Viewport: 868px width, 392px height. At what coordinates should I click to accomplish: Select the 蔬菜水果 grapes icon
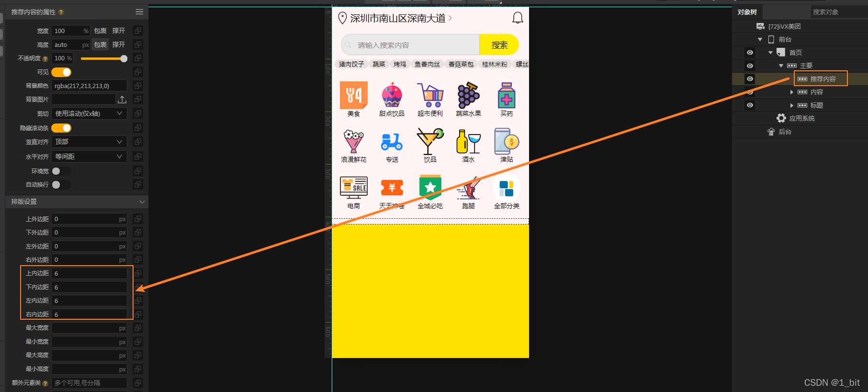pos(468,95)
